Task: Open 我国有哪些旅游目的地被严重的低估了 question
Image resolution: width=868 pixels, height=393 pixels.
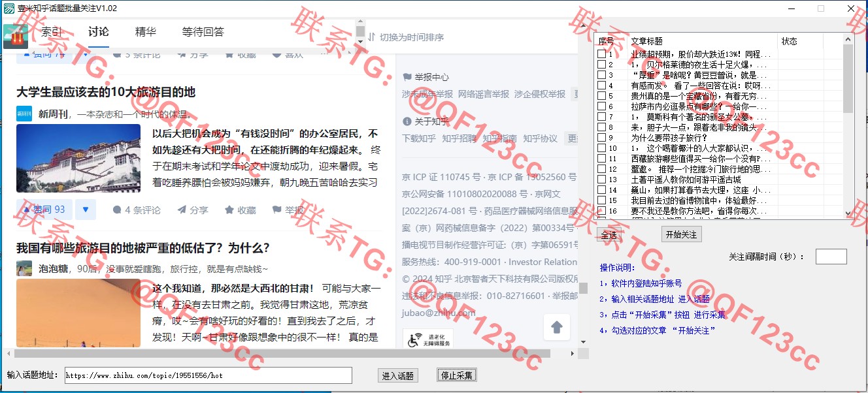Action: 143,248
